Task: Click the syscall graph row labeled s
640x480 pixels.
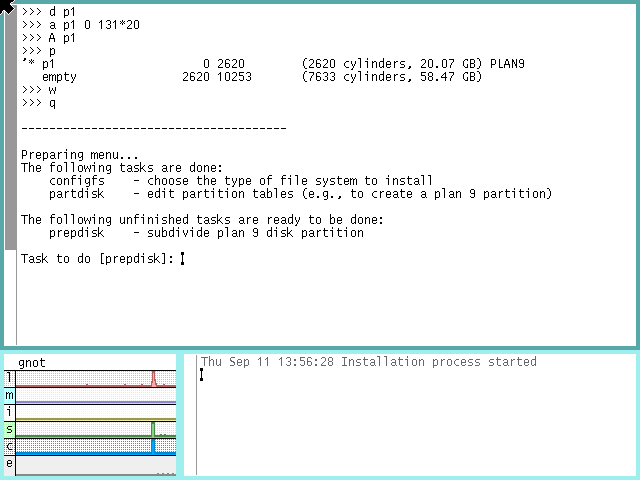Action: point(95,429)
